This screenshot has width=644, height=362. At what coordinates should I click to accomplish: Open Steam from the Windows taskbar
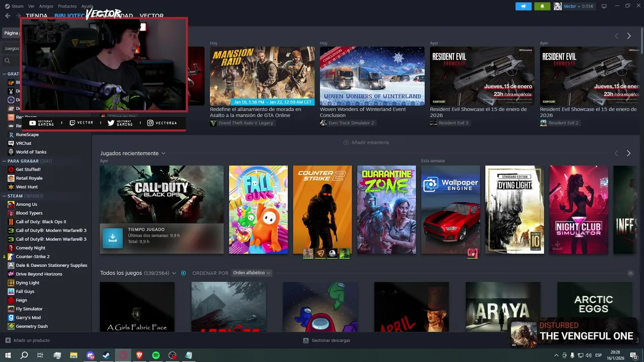click(x=107, y=355)
